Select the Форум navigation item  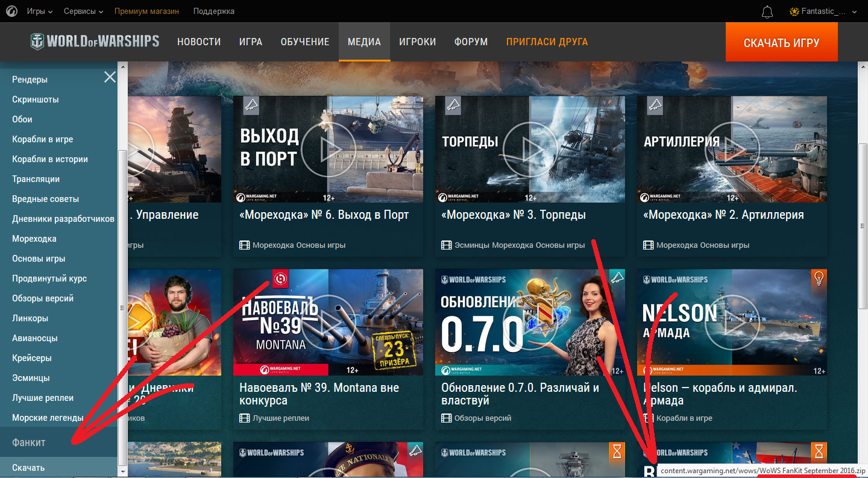471,42
